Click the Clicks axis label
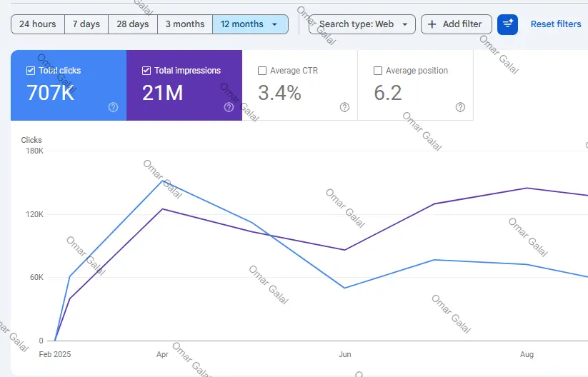This screenshot has width=588, height=377. [31, 140]
